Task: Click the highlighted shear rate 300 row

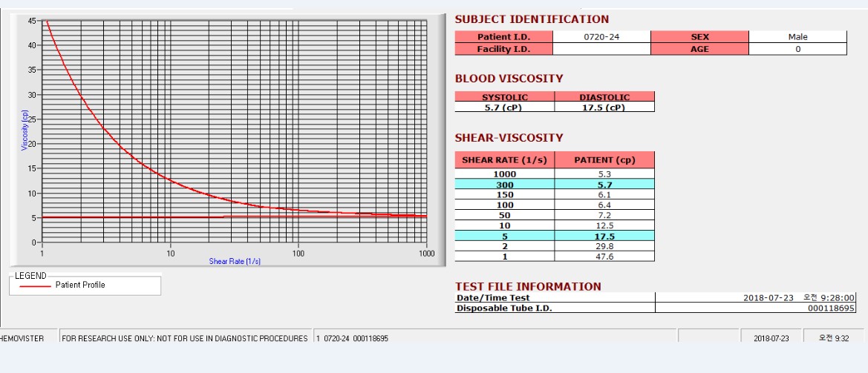Action: (x=555, y=185)
